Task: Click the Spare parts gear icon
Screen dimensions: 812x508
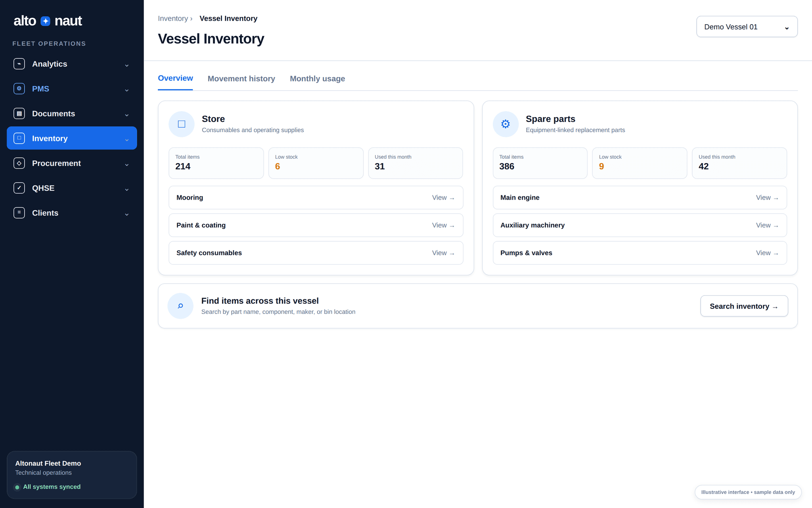Action: (x=506, y=124)
